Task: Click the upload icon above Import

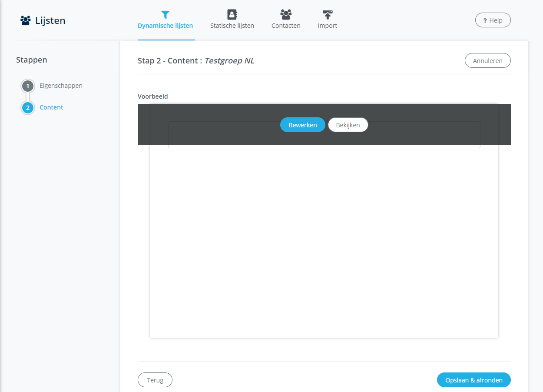Action: pyautogui.click(x=328, y=14)
